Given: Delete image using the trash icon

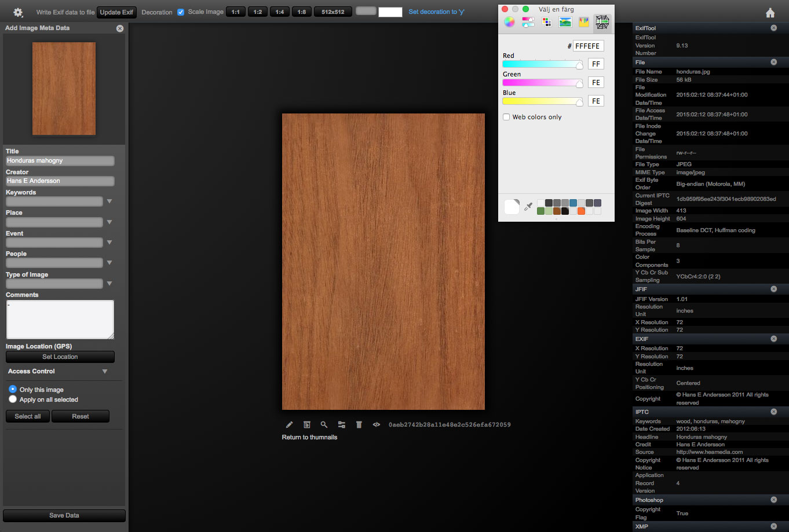Looking at the screenshot, I should (x=359, y=425).
